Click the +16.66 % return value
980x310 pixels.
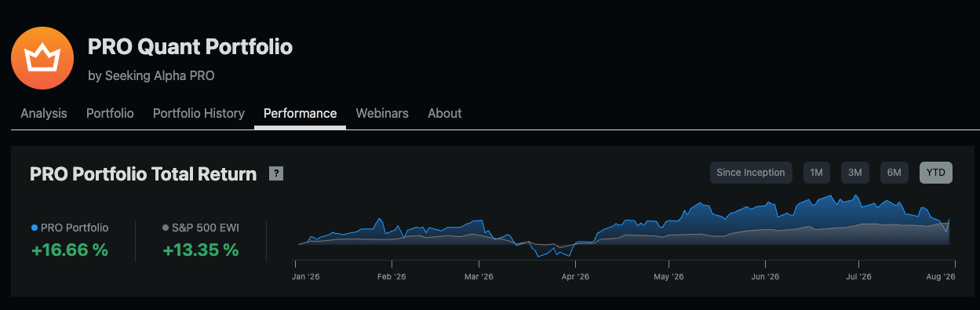tap(70, 250)
